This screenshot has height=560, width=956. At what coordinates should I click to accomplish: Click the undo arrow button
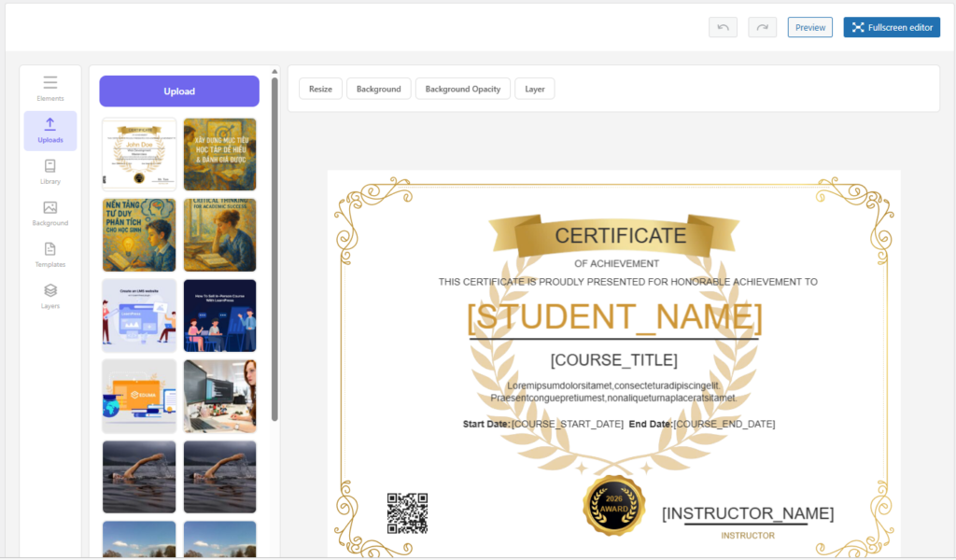coord(723,27)
